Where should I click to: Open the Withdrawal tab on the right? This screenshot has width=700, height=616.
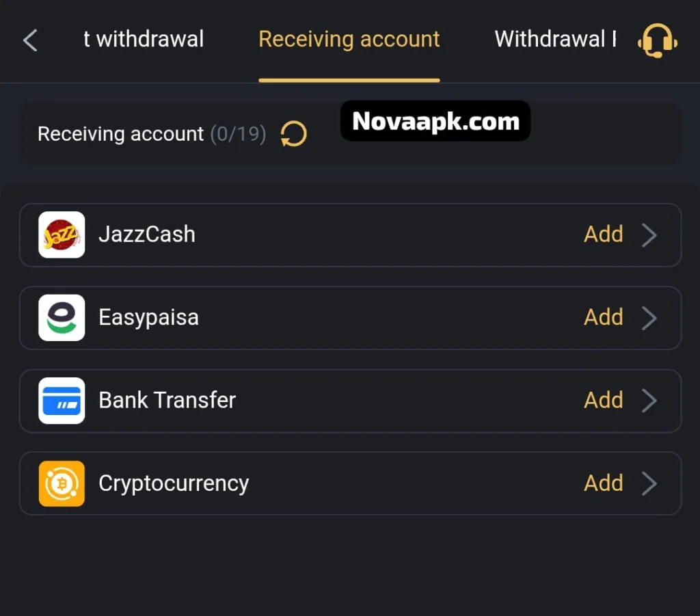click(x=555, y=40)
